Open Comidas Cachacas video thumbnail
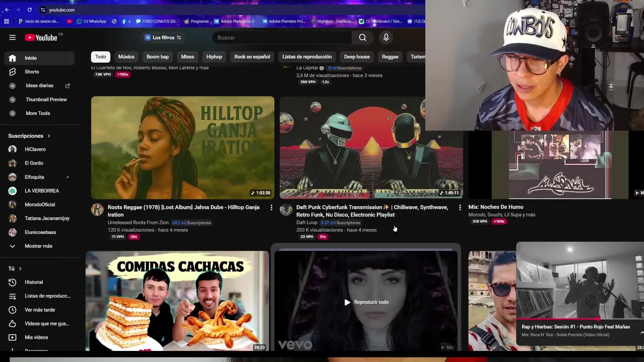The width and height of the screenshot is (644, 362). pos(177,301)
